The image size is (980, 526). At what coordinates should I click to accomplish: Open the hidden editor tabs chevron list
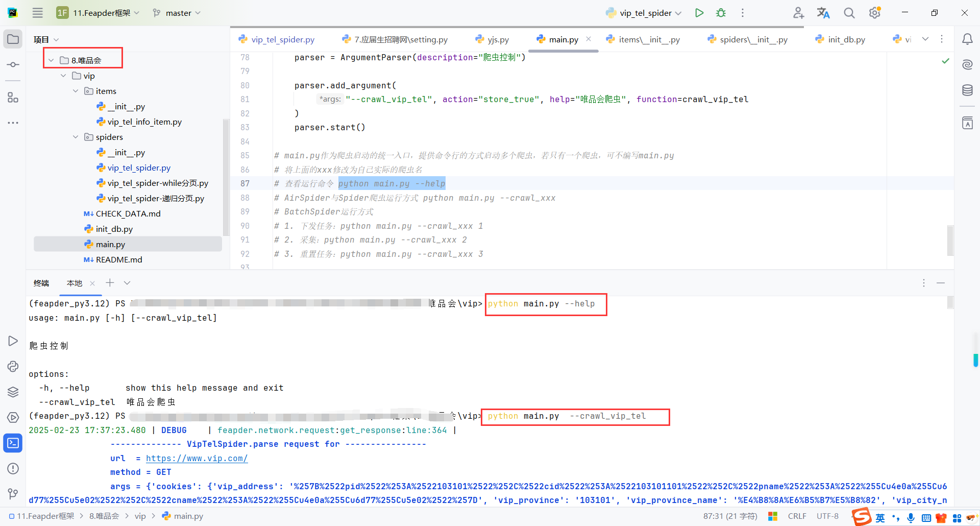point(925,39)
